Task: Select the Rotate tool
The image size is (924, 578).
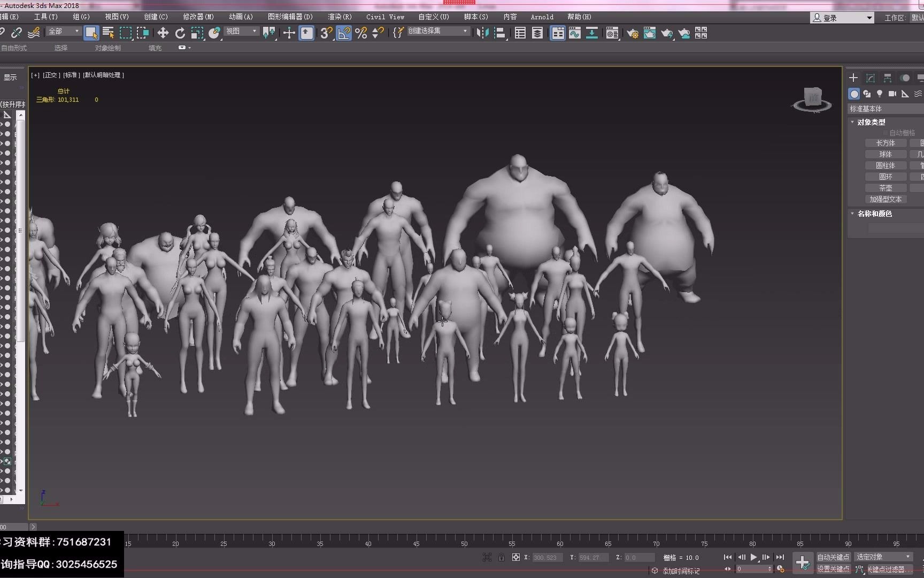Action: pyautogui.click(x=180, y=33)
